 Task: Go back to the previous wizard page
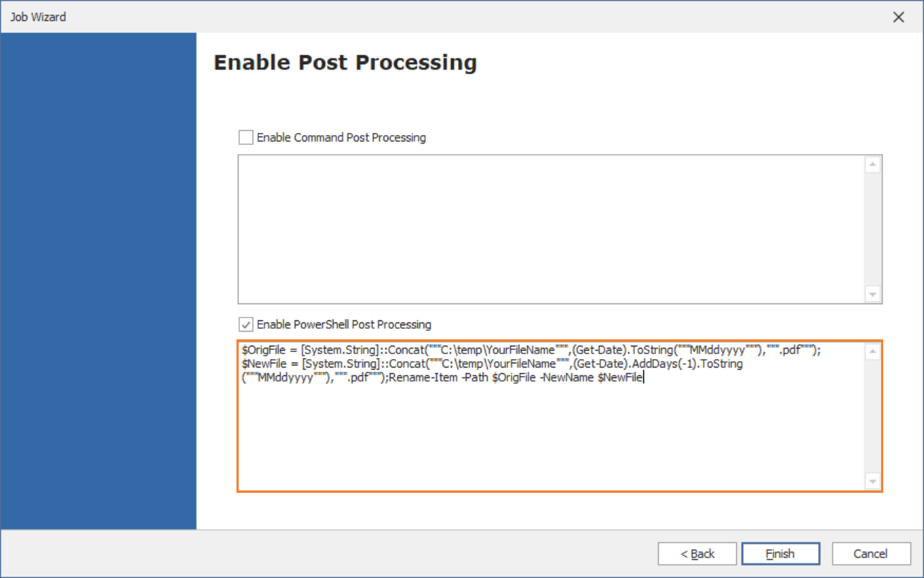coord(697,554)
